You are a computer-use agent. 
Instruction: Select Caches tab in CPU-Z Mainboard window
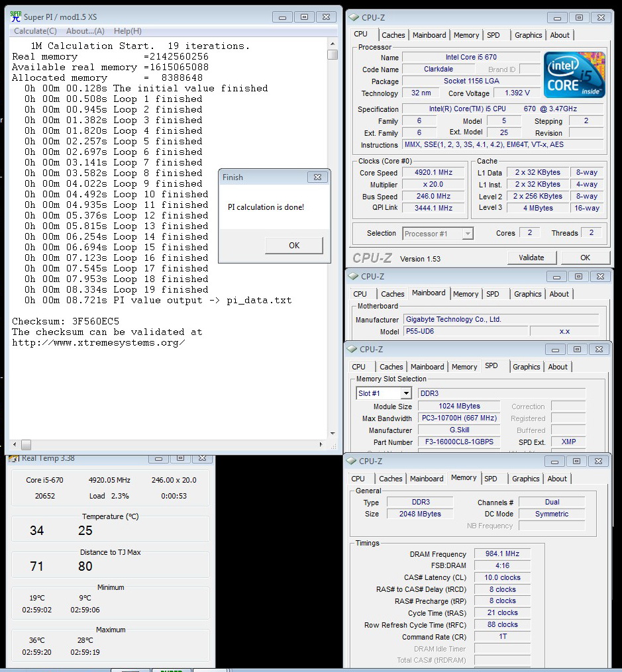tap(393, 294)
